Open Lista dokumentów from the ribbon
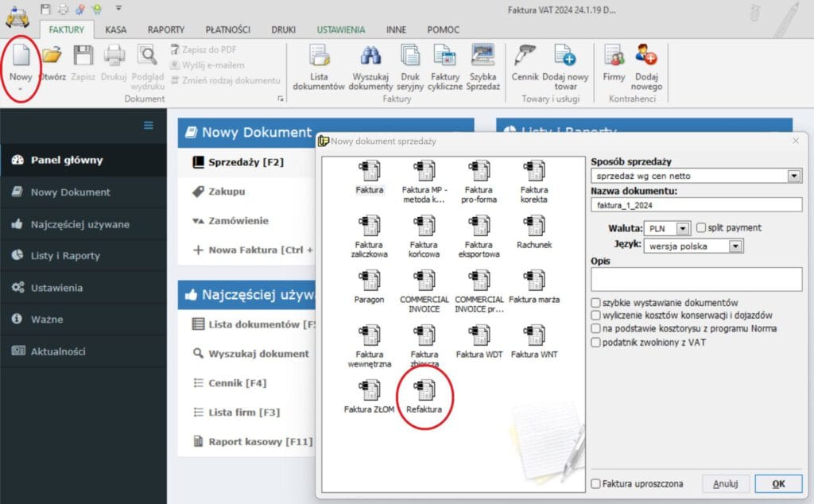The width and height of the screenshot is (814, 504). pos(319,66)
